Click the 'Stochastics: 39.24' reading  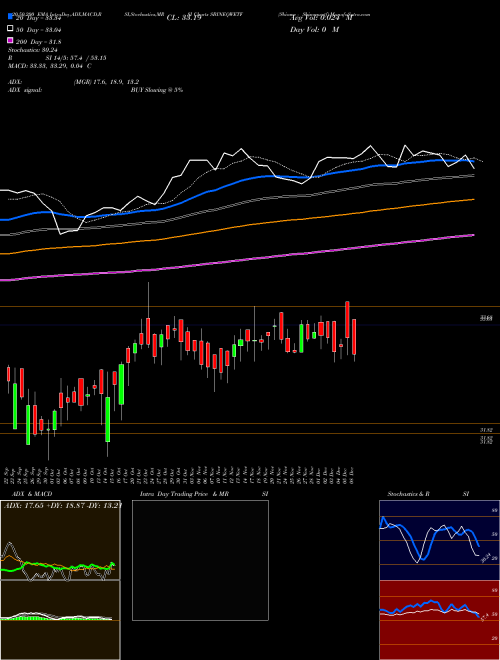click(32, 50)
